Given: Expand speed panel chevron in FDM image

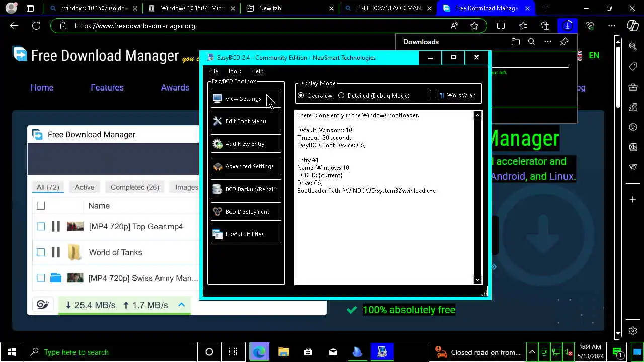Looking at the screenshot, I should click(x=182, y=305).
